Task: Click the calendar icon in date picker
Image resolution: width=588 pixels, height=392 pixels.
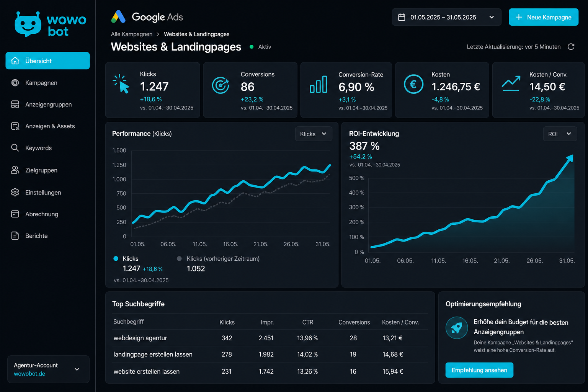Action: (402, 17)
